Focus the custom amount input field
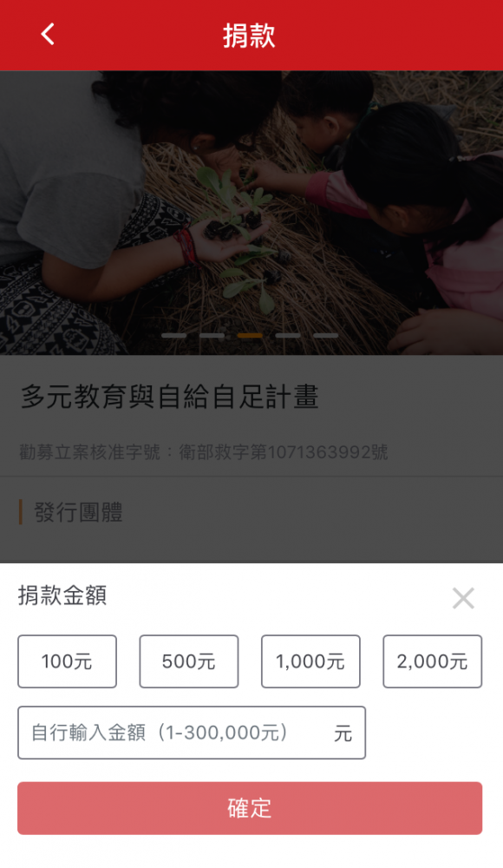The height and width of the screenshot is (868, 503). tap(192, 733)
